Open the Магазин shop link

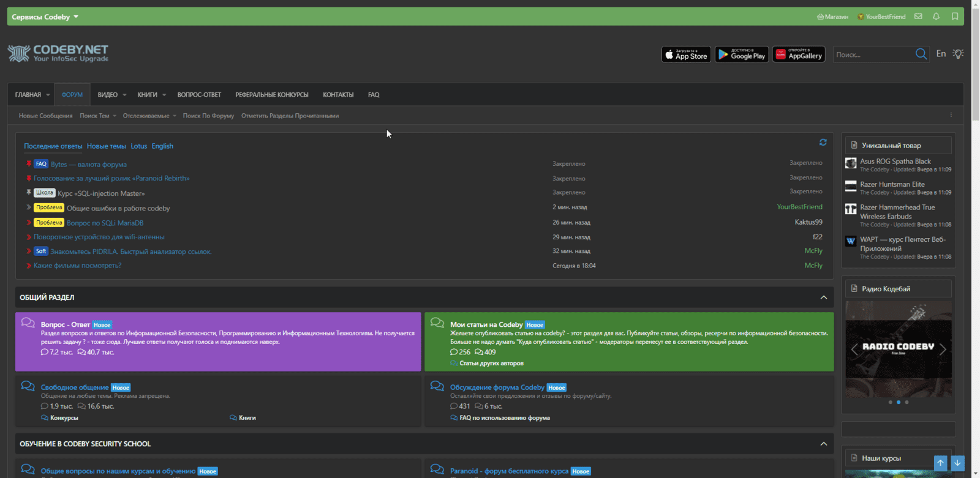pyautogui.click(x=832, y=17)
